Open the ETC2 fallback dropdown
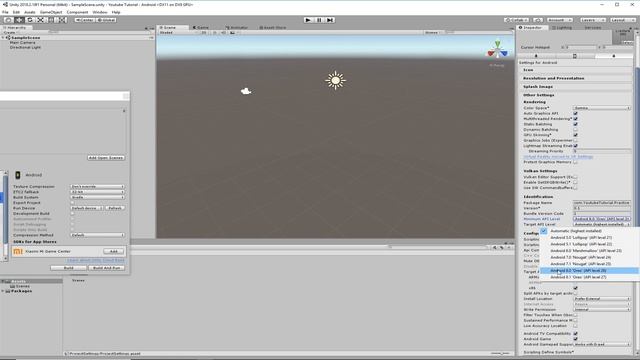640x360 pixels. tap(97, 192)
